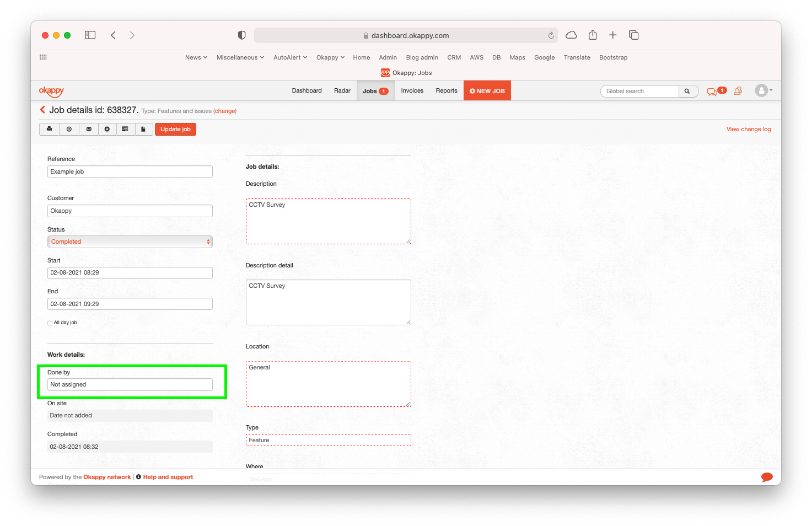The width and height of the screenshot is (812, 526).
Task: Click the Description detail text area
Action: click(x=329, y=302)
